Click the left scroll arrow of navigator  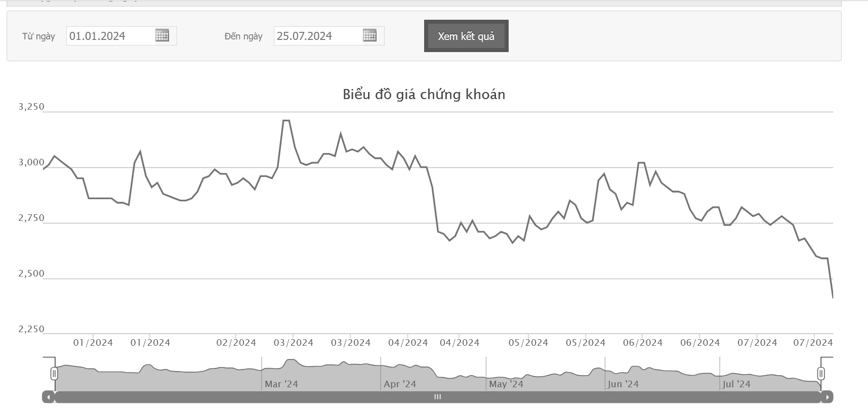pyautogui.click(x=48, y=397)
